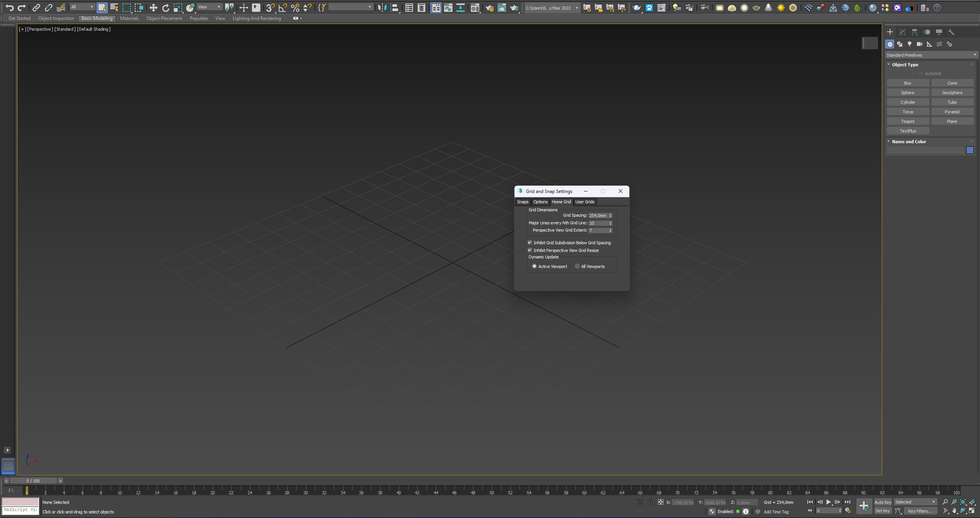
Task: Toggle the 3D Snaps icon
Action: click(x=270, y=8)
